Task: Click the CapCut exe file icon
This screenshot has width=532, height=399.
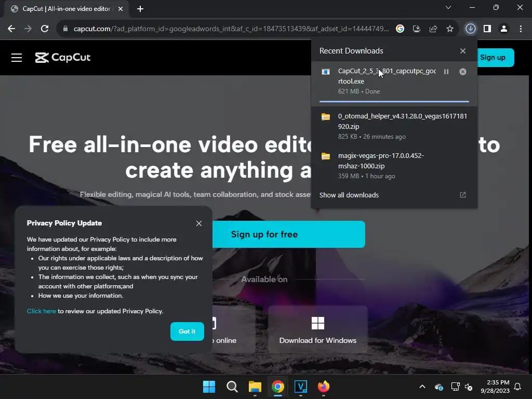Action: click(326, 72)
